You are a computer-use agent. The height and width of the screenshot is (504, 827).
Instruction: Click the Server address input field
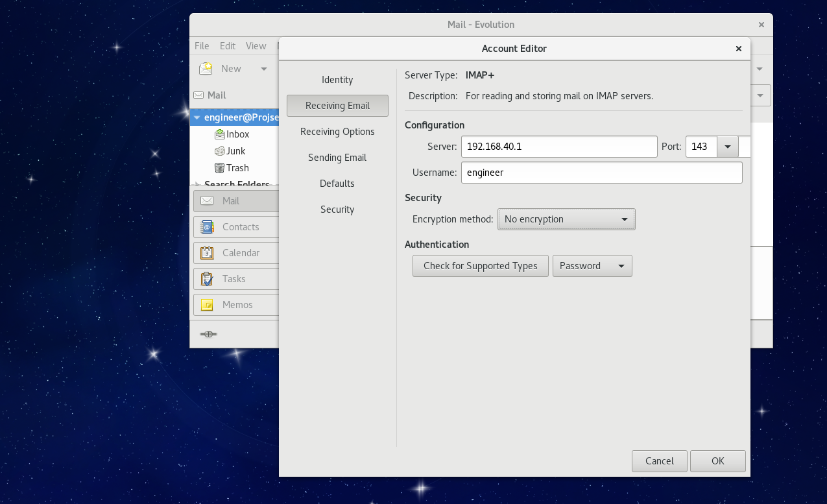pos(559,147)
